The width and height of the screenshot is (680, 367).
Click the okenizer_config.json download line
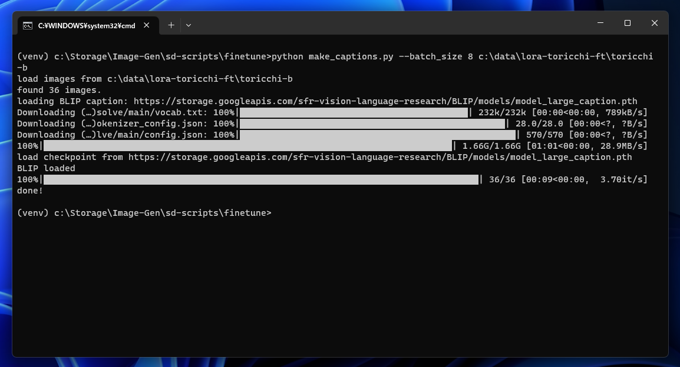[332, 124]
